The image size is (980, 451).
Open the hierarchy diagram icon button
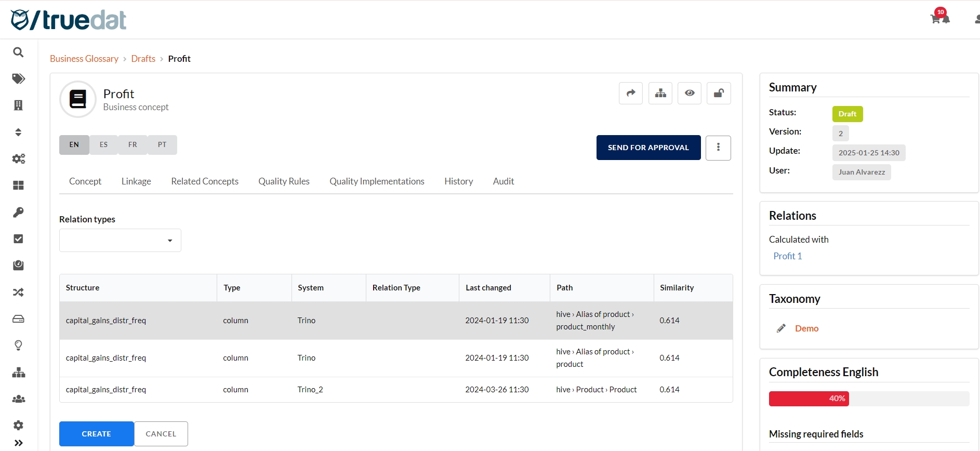coord(660,94)
